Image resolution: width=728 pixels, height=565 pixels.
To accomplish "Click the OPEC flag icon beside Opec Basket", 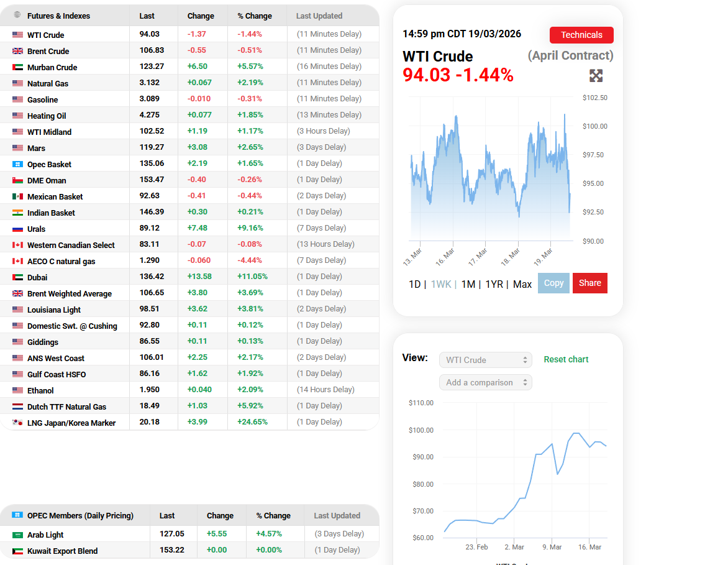I will pos(17,164).
